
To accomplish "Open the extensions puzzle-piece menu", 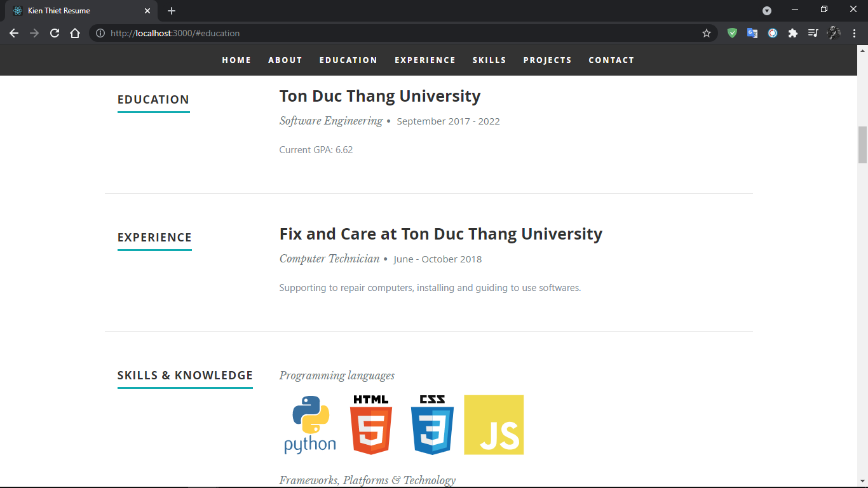I will 792,33.
